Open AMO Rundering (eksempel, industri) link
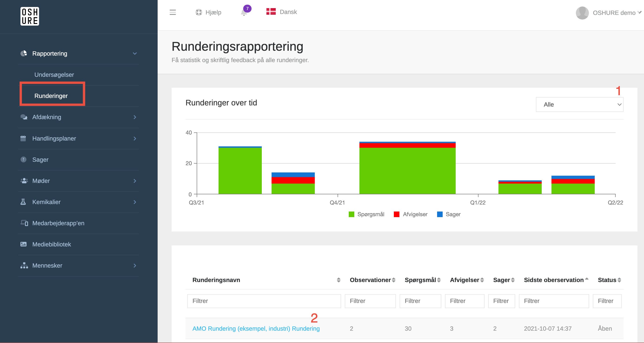The height and width of the screenshot is (343, 644). tap(256, 328)
